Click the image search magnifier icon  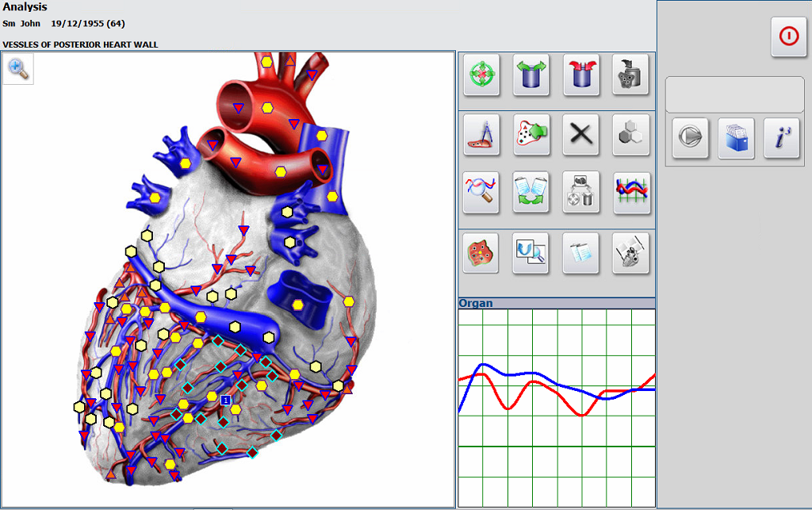[x=531, y=253]
